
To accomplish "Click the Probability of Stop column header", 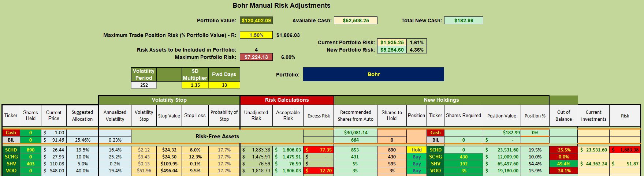I will 224,116.
